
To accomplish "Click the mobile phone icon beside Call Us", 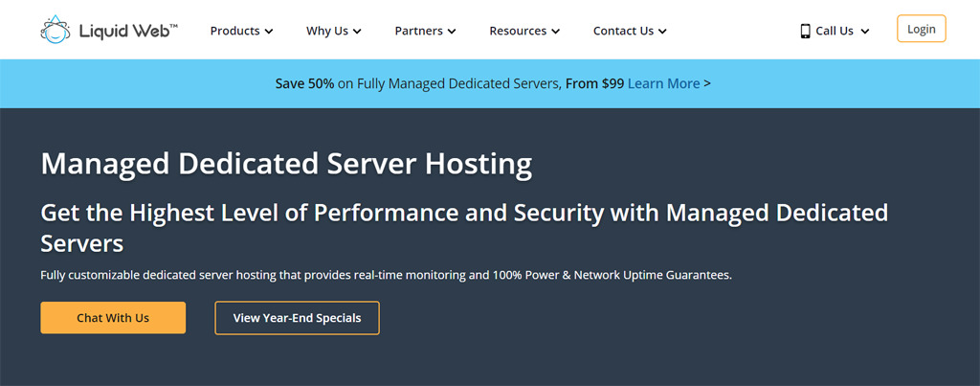I will pyautogui.click(x=806, y=31).
